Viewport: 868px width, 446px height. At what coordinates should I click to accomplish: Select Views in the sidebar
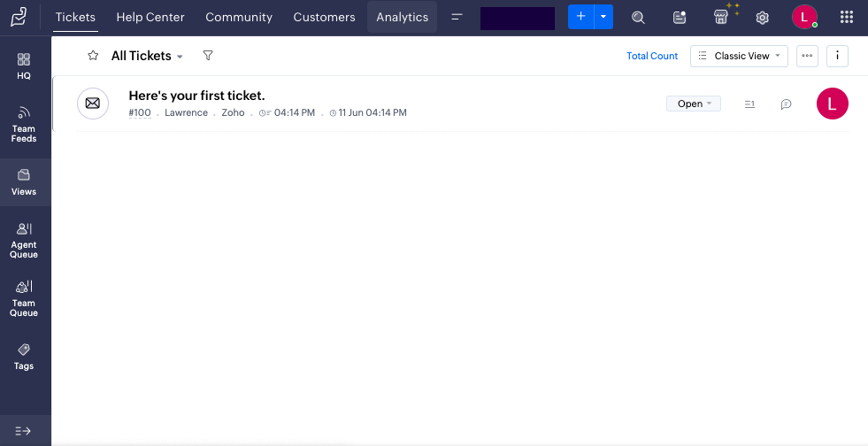pos(24,182)
